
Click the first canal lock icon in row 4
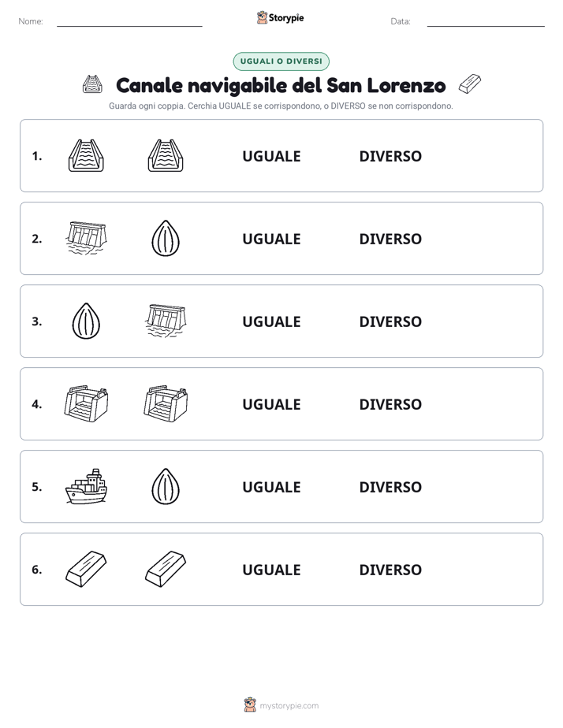coord(87,403)
